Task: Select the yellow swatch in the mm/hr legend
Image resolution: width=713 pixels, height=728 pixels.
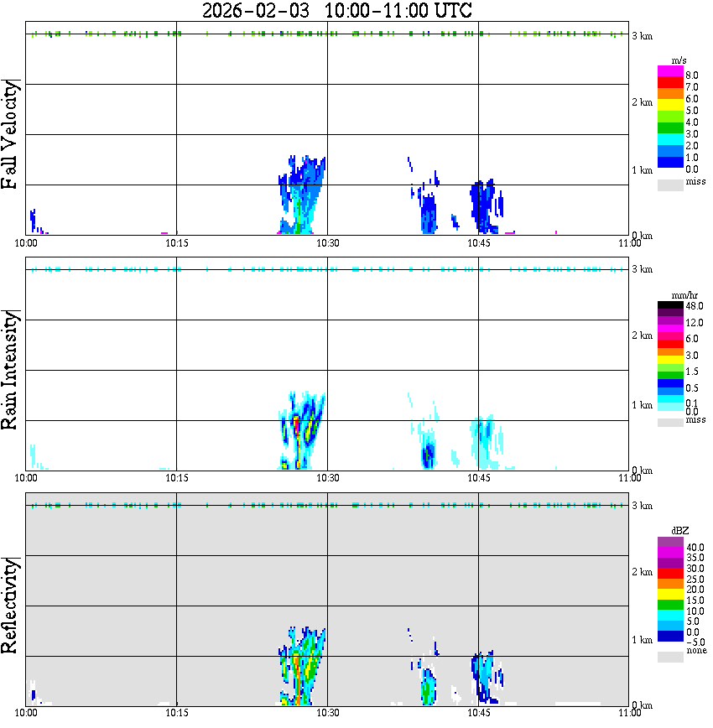Action: tap(670, 360)
